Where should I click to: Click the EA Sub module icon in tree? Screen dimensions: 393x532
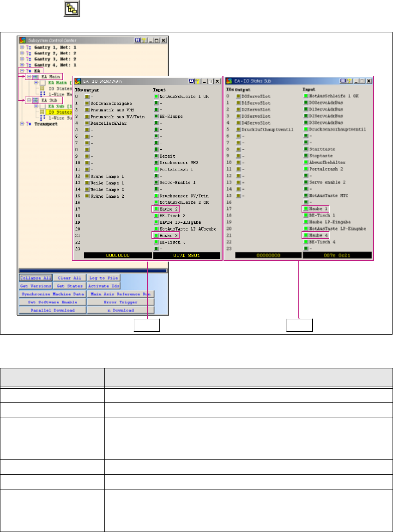(x=35, y=100)
